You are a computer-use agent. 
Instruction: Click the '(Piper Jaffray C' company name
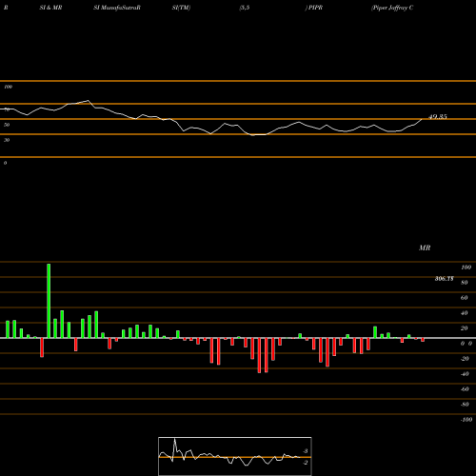click(392, 8)
